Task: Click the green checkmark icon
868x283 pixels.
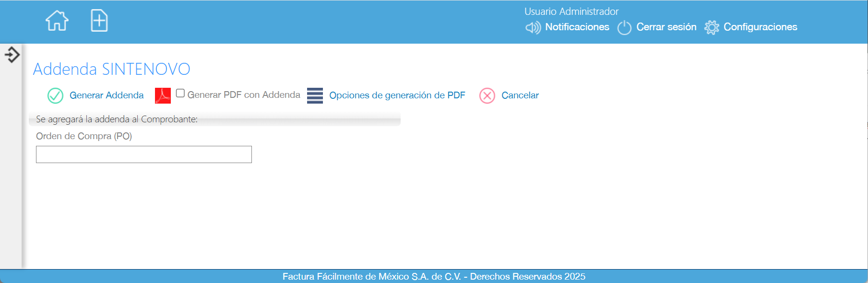Action: point(56,95)
